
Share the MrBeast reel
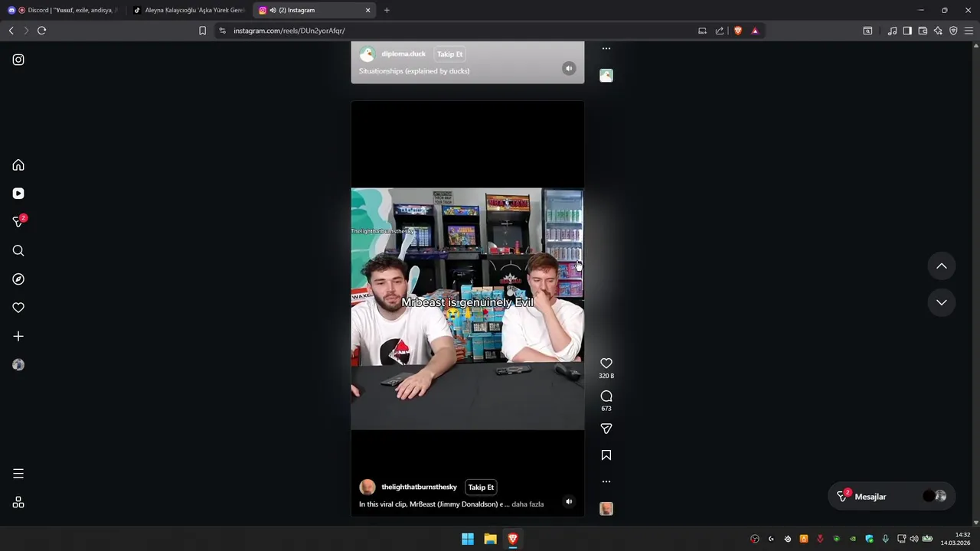[606, 429]
